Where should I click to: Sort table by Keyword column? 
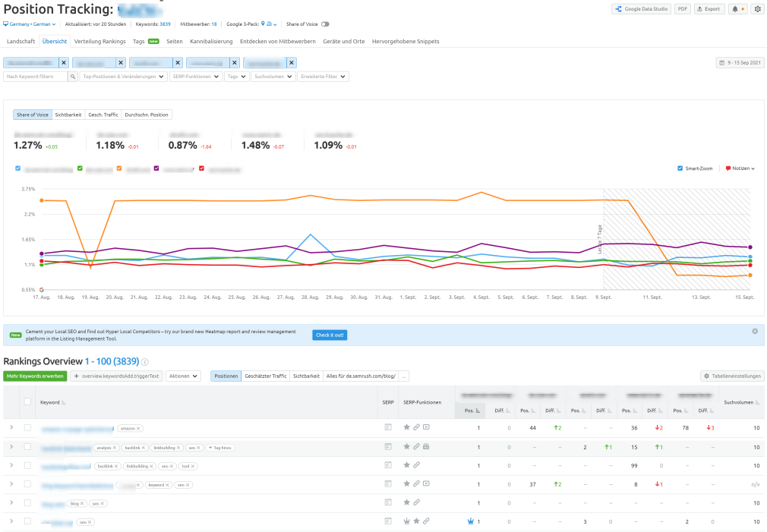coord(52,402)
